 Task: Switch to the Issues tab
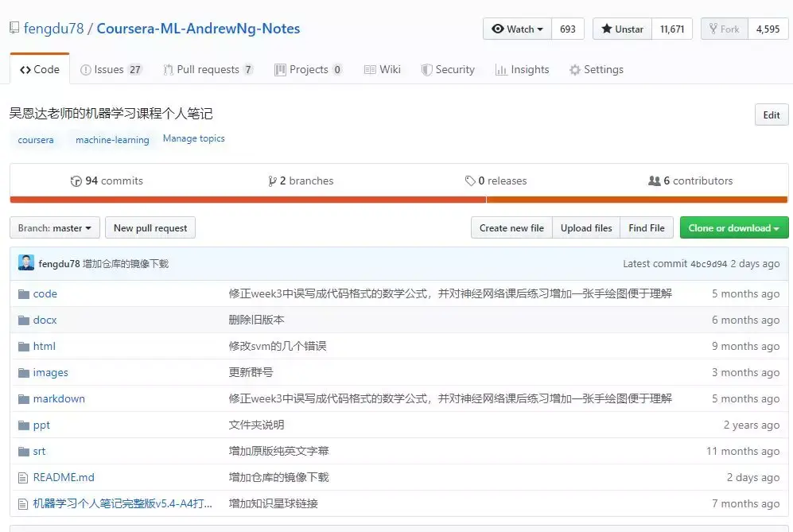[111, 69]
